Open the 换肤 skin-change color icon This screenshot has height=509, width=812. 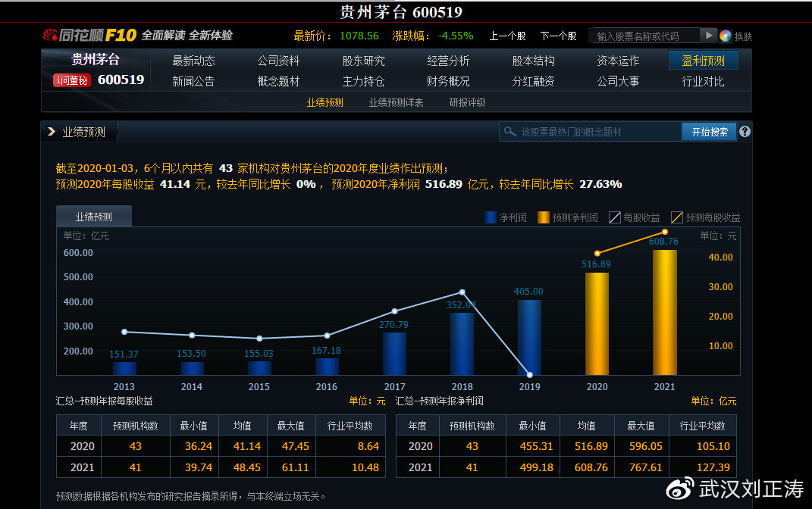pyautogui.click(x=726, y=35)
